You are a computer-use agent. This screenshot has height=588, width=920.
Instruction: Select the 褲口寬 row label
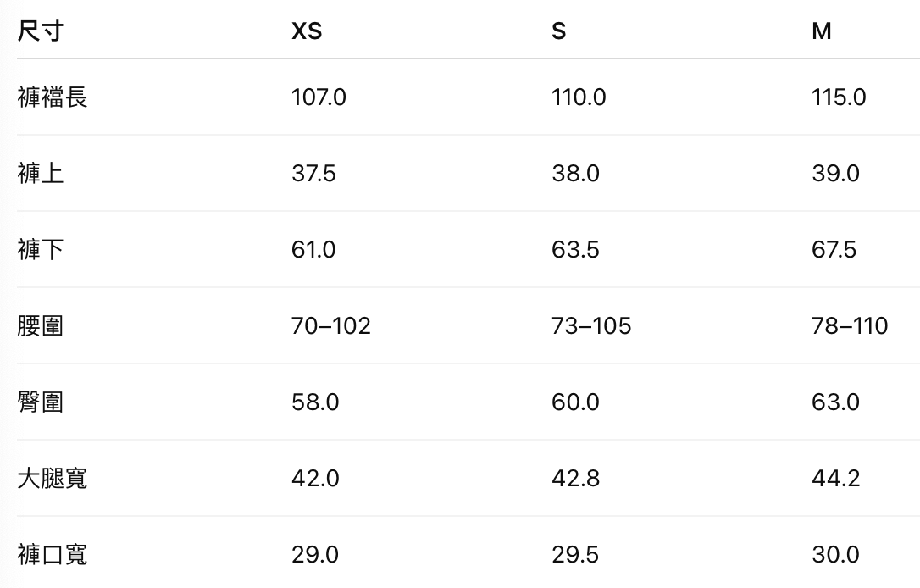pyautogui.click(x=52, y=555)
